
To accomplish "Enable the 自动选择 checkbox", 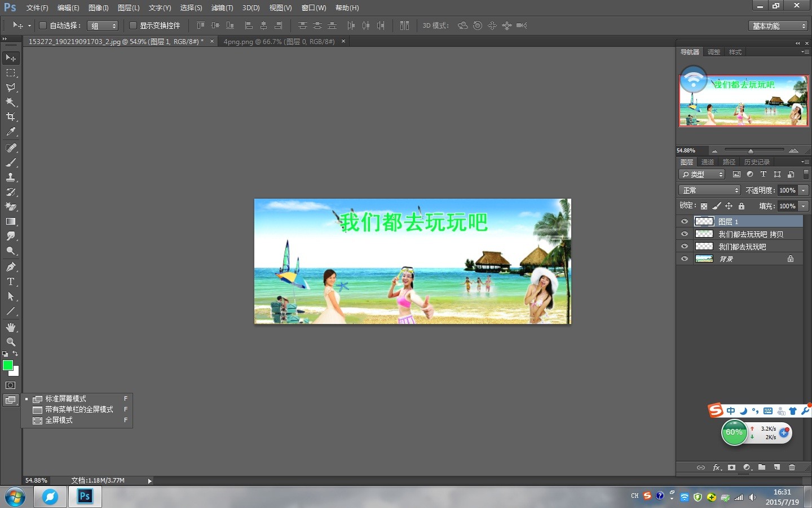I will [x=43, y=25].
